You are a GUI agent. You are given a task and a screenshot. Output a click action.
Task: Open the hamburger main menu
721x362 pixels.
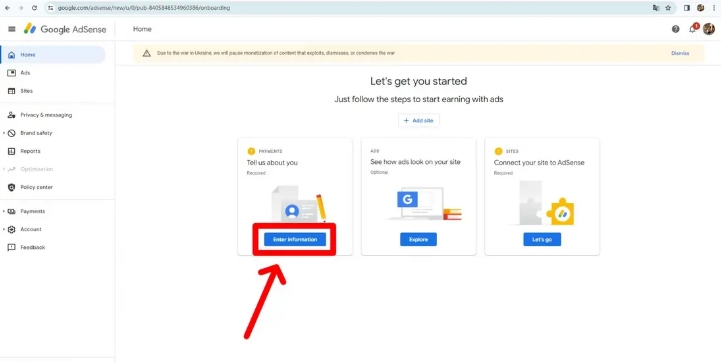[12, 29]
